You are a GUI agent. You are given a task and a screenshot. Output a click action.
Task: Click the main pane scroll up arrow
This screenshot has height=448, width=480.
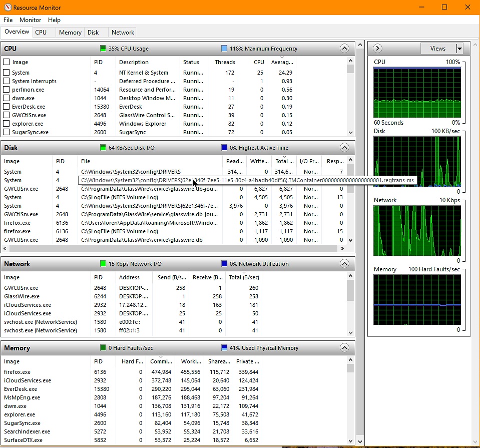pyautogui.click(x=360, y=45)
